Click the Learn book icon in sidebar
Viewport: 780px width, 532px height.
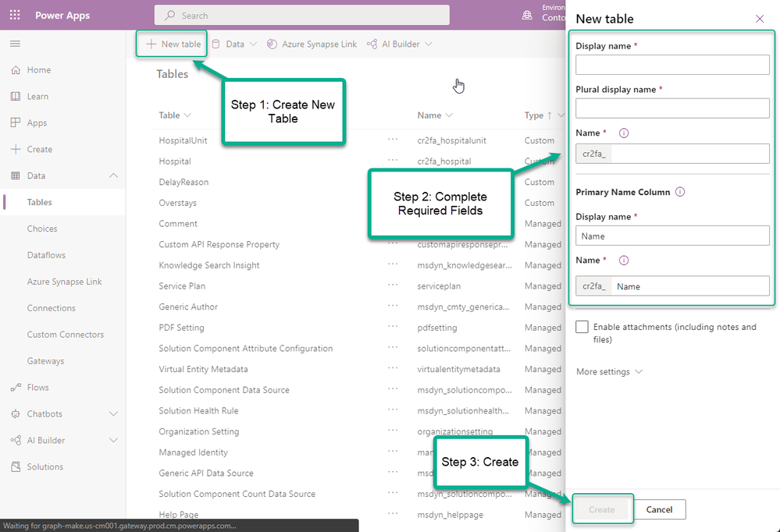click(x=16, y=97)
